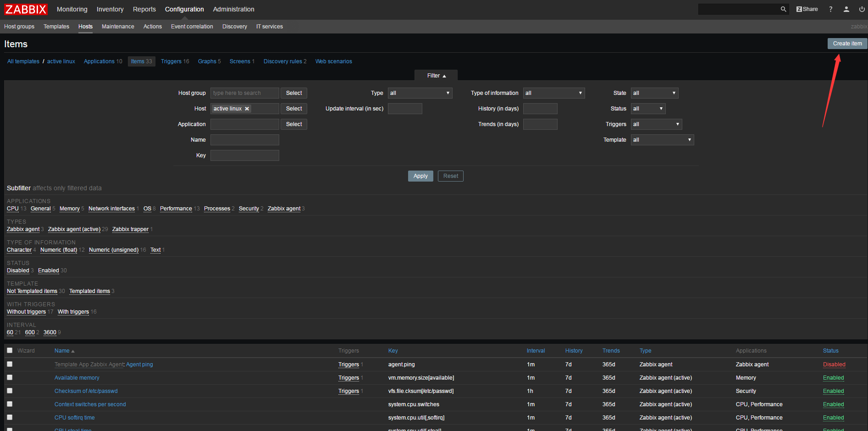This screenshot has width=868, height=431.
Task: Filter by CPU application subfilter
Action: point(13,209)
